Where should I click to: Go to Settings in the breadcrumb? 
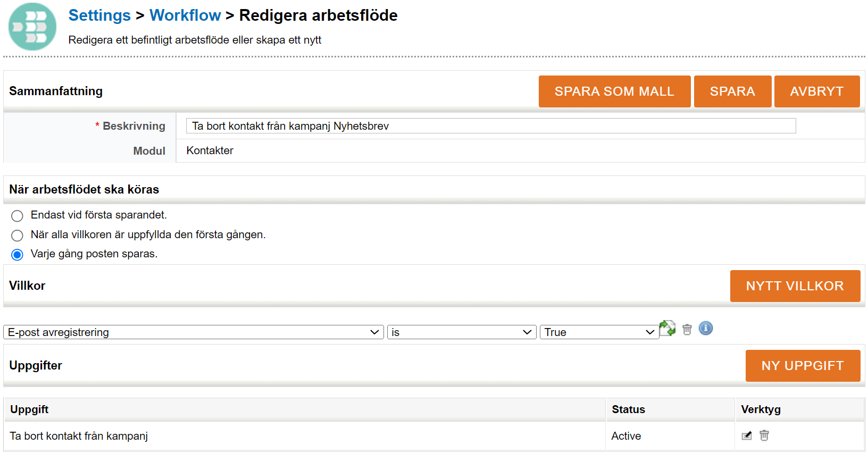click(99, 15)
